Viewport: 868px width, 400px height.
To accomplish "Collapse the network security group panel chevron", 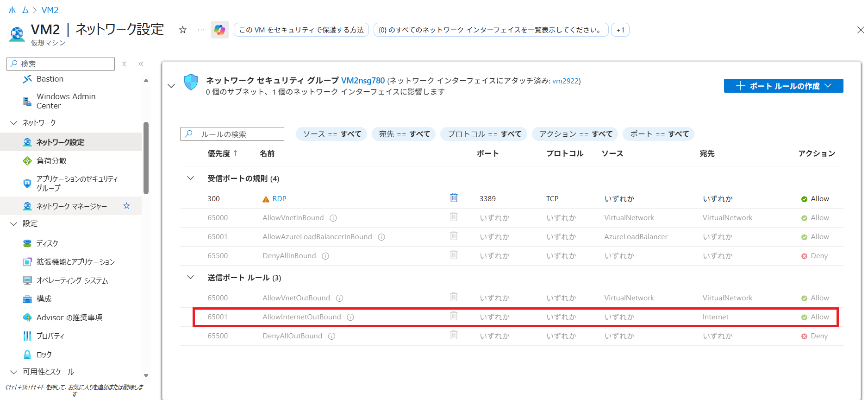I will coord(171,86).
